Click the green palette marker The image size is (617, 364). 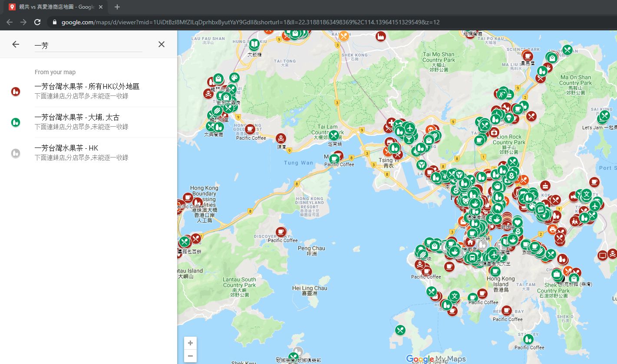point(234,78)
